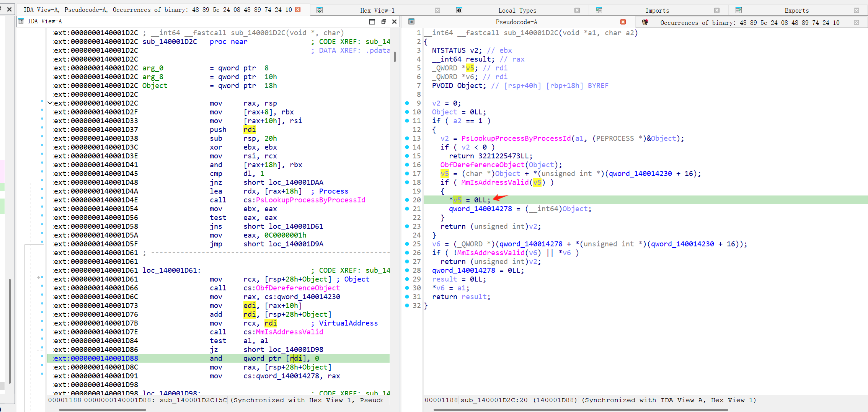Select variable v5 declaration on line 5
The image size is (868, 412).
[x=470, y=68]
